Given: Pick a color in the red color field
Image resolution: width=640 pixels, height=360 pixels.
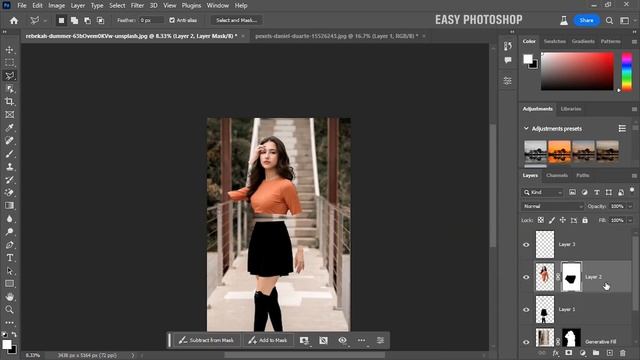Looking at the screenshot, I should (x=577, y=71).
